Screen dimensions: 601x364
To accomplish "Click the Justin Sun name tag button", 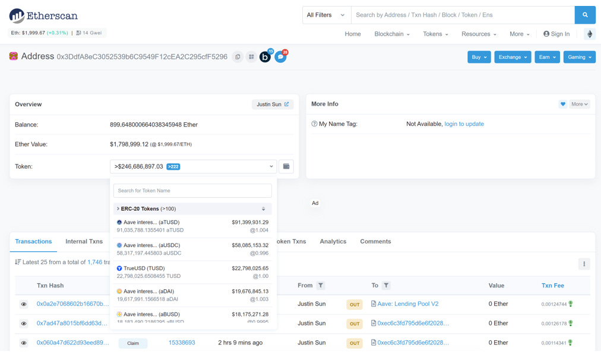I will pyautogui.click(x=273, y=105).
